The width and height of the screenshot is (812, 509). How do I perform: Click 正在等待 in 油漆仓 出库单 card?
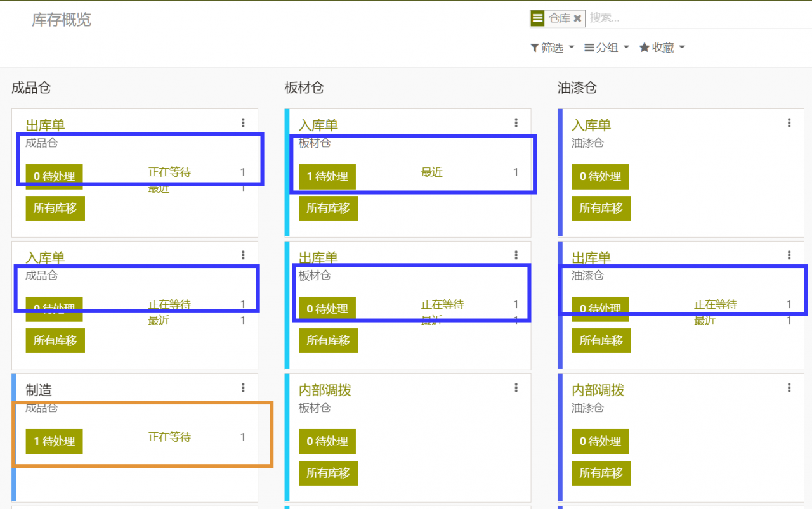point(716,304)
